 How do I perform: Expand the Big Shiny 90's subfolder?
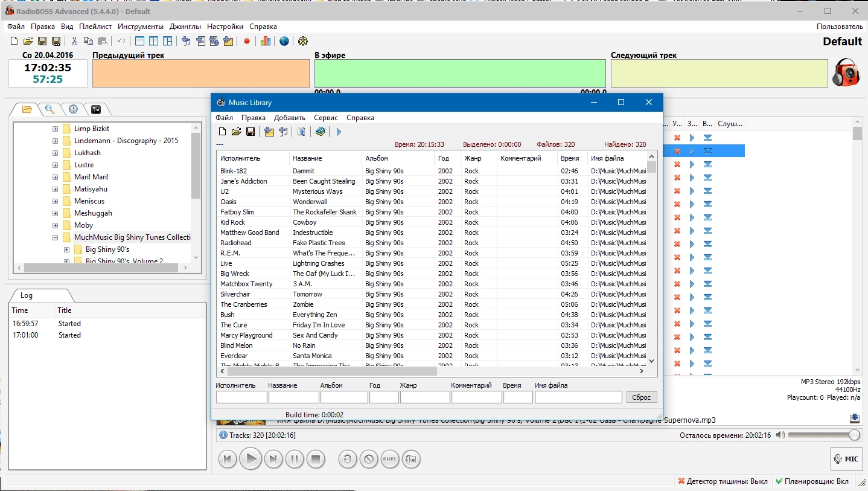(x=67, y=249)
